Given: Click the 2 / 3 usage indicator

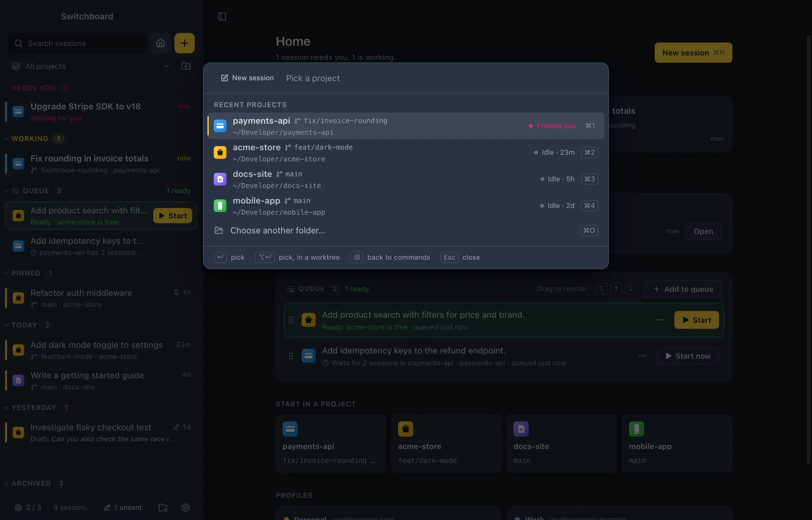Looking at the screenshot, I should [x=28, y=507].
